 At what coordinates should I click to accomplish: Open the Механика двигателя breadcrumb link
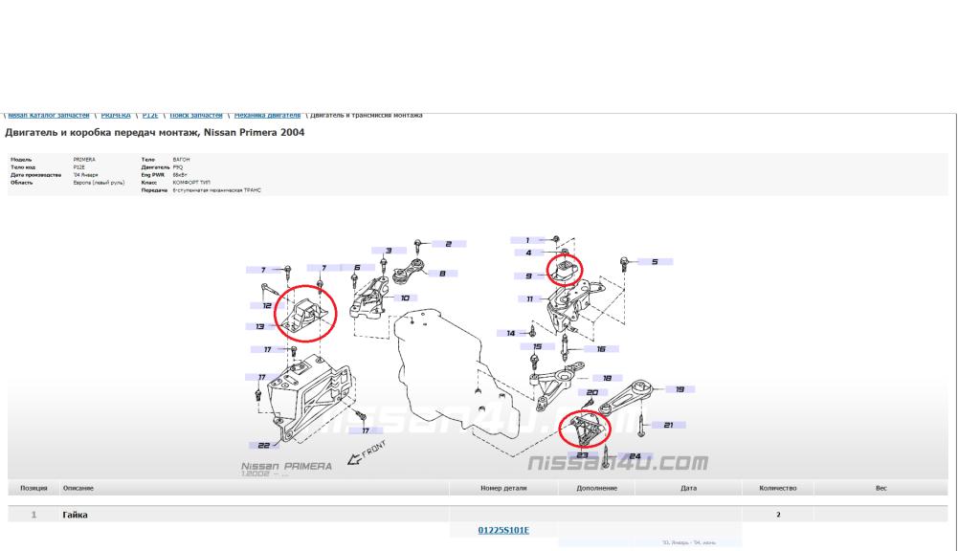pyautogui.click(x=267, y=116)
